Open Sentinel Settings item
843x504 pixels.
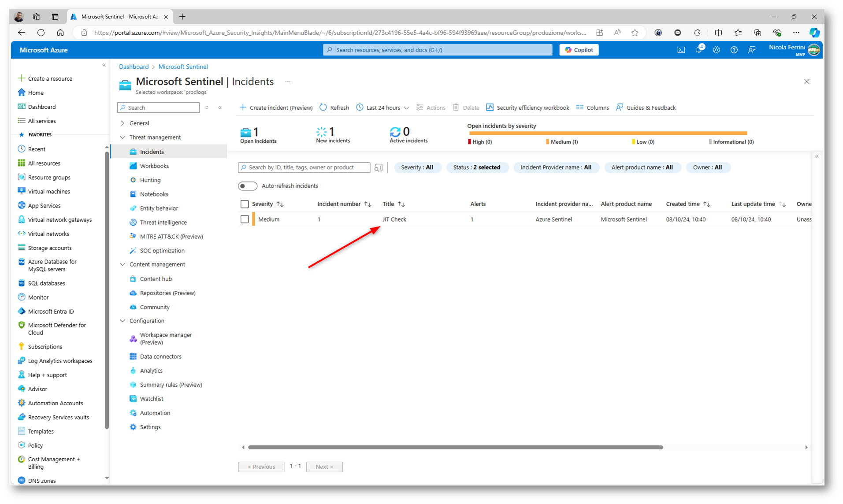150,427
